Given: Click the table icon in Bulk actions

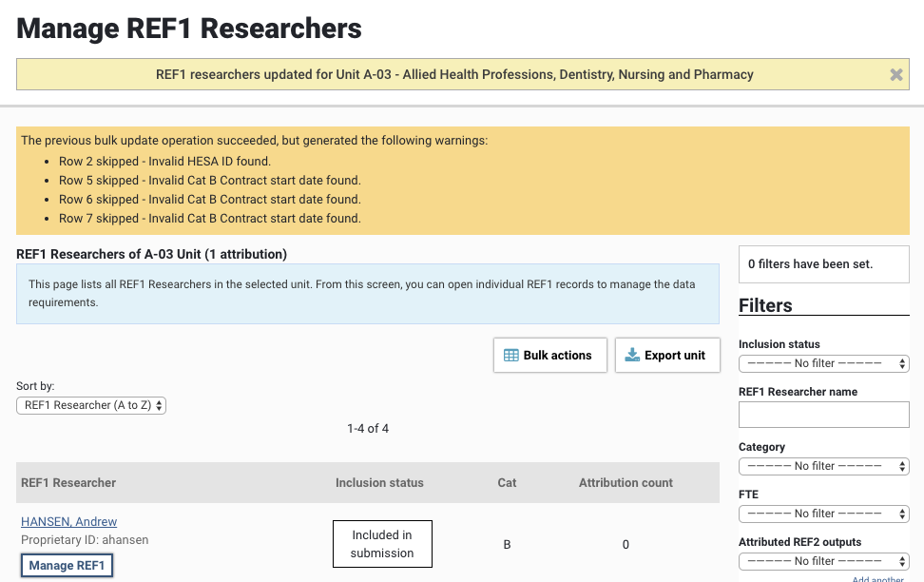Looking at the screenshot, I should click(x=510, y=356).
